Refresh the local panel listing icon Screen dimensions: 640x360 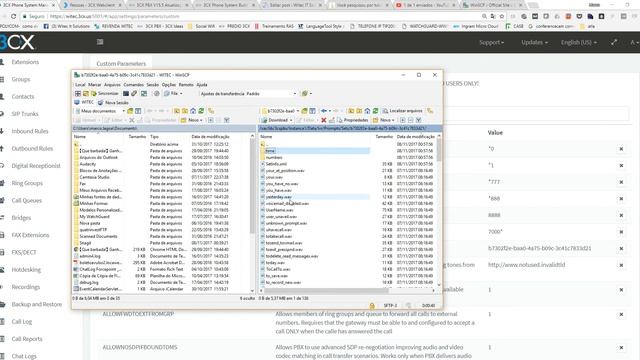tap(201, 111)
